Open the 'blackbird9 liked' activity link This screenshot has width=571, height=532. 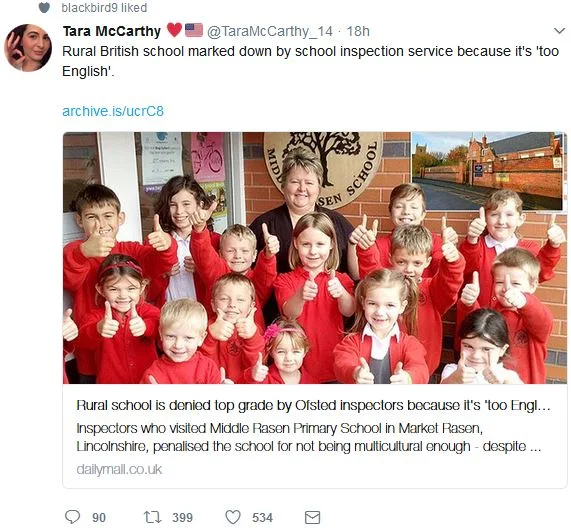tap(104, 8)
